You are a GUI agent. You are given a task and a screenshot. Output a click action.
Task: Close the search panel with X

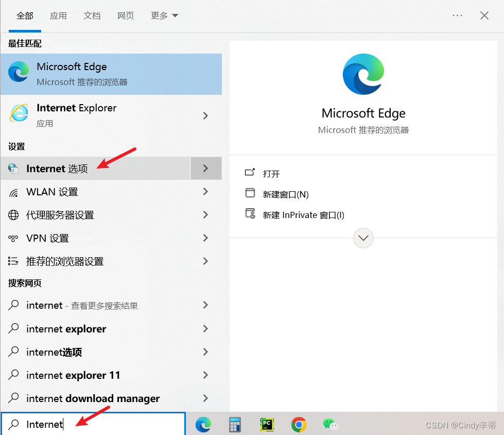[484, 15]
